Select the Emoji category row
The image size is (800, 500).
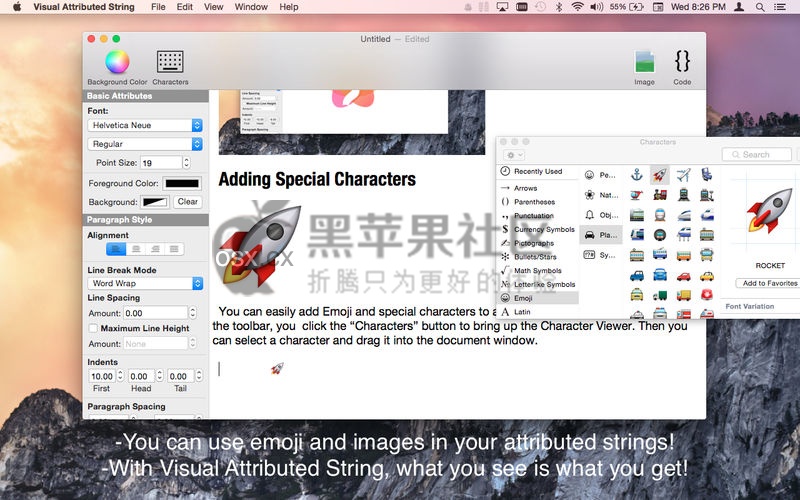[x=538, y=298]
